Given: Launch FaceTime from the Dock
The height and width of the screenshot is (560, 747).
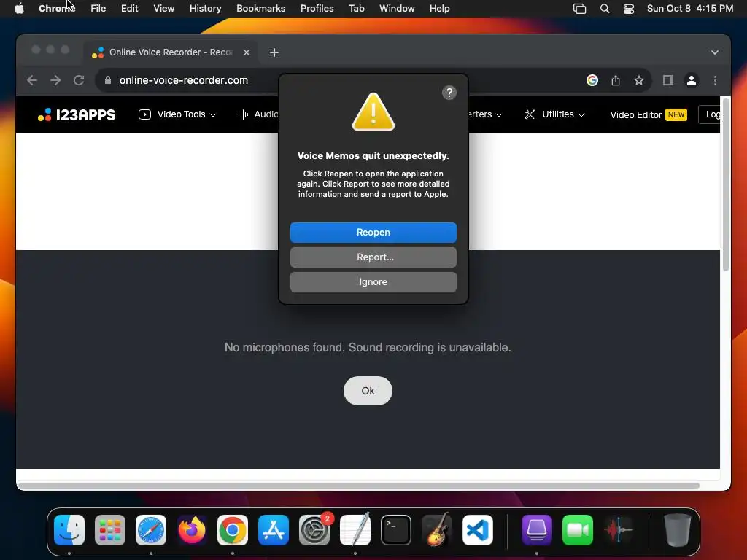Looking at the screenshot, I should coord(578,530).
